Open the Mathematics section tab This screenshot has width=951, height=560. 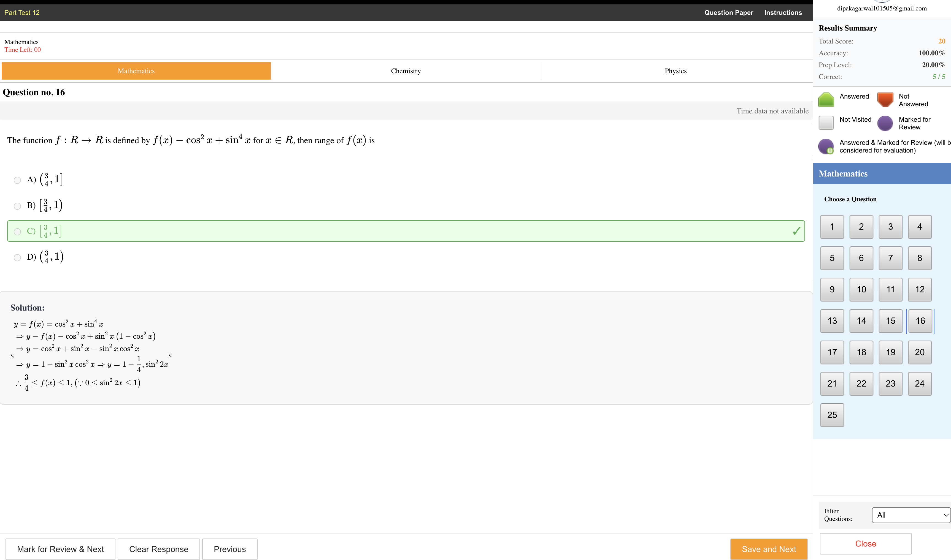[x=136, y=71]
